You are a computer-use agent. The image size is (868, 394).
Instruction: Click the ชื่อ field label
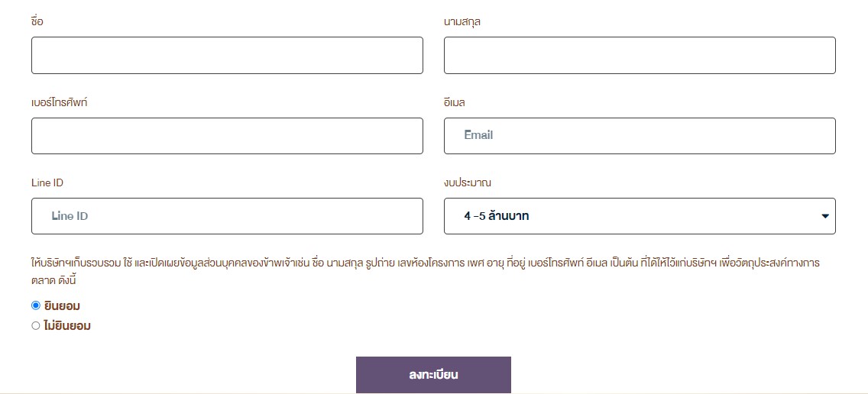37,21
